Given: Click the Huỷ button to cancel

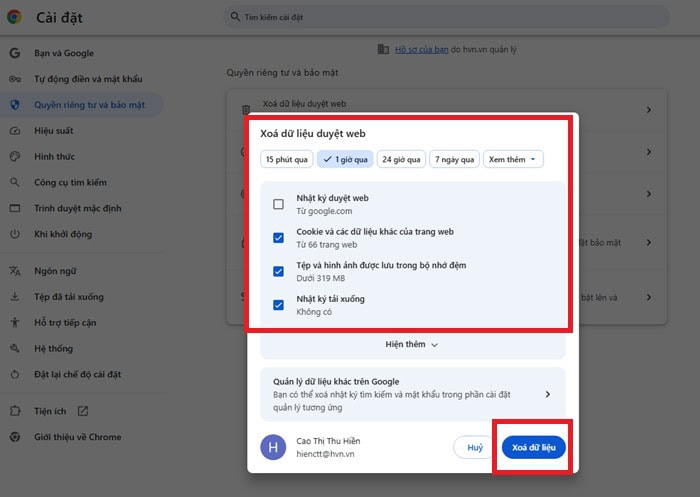Looking at the screenshot, I should (x=475, y=447).
